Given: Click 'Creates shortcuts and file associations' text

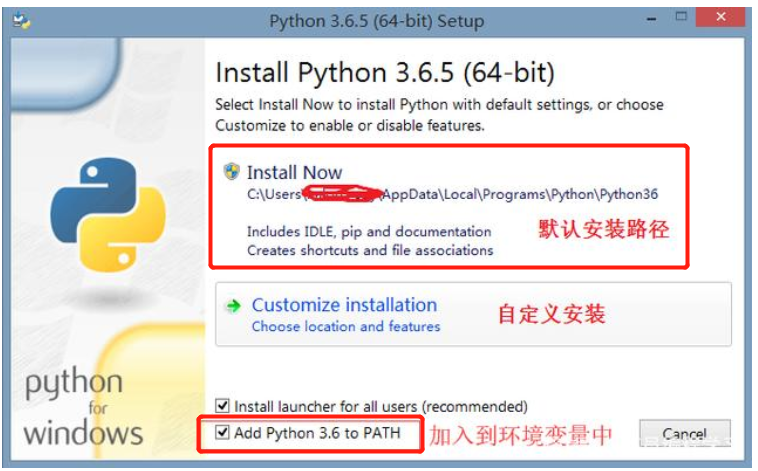Looking at the screenshot, I should point(370,250).
